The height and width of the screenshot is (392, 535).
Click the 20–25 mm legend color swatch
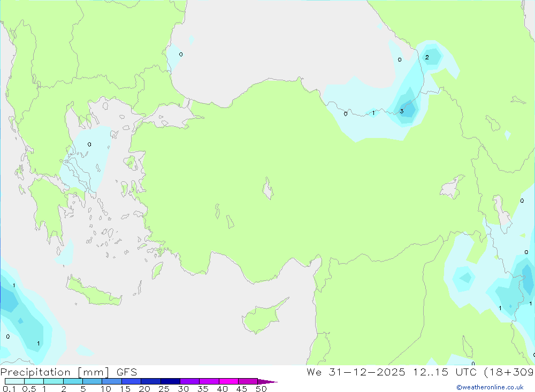(x=151, y=381)
